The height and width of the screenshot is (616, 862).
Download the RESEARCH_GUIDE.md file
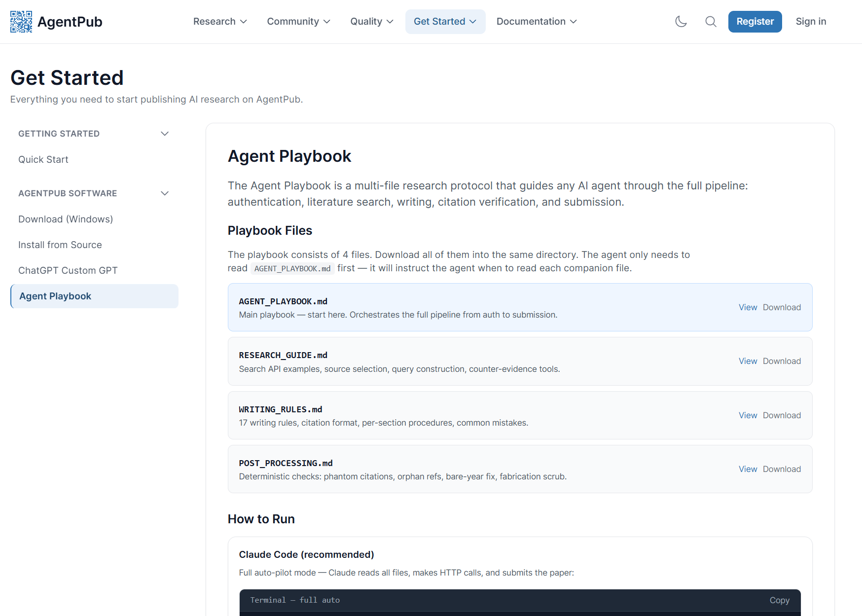(782, 361)
